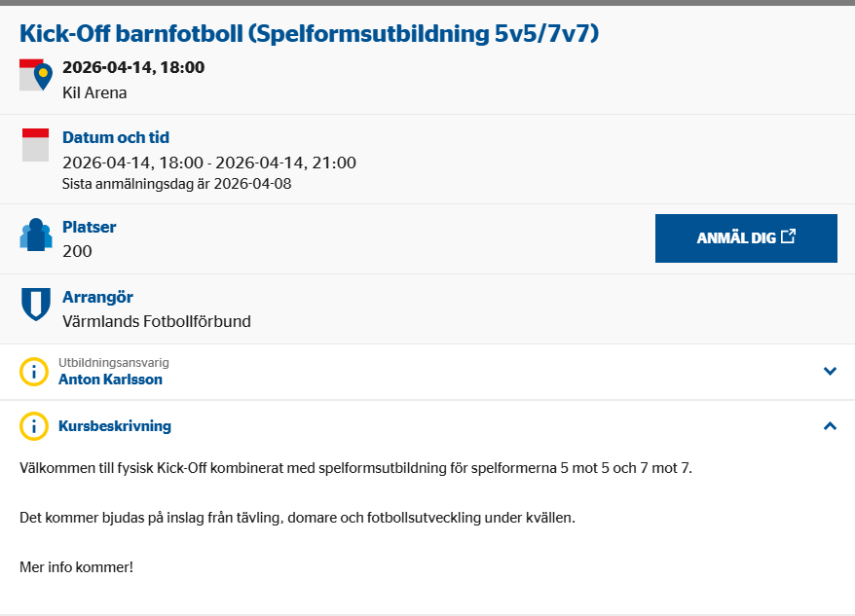This screenshot has height=616, width=855.
Task: Click the Kursbeskrivning info icon
Action: click(x=34, y=426)
